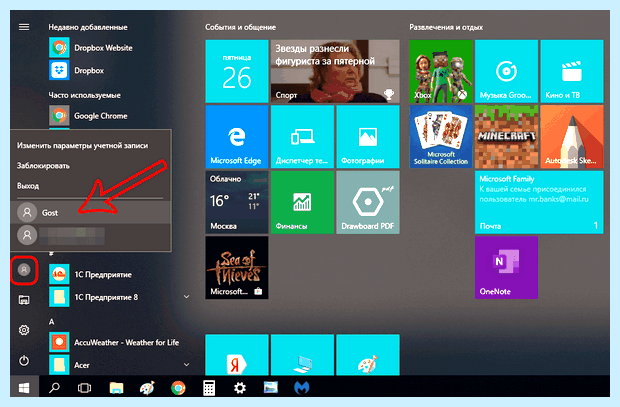Launch Chrome from the taskbar
Image resolution: width=620 pixels, height=407 pixels.
pos(178,388)
